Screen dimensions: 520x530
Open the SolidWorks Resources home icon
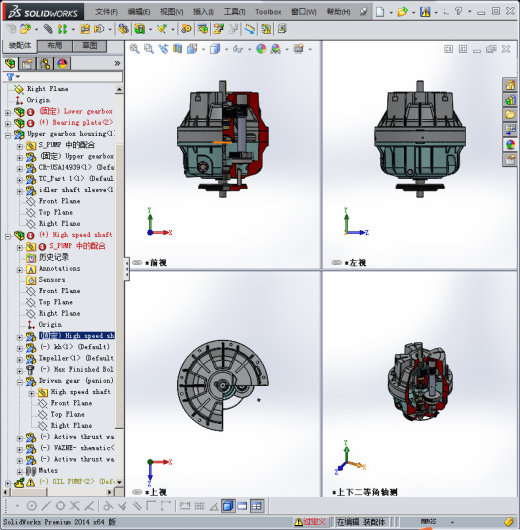coord(510,85)
